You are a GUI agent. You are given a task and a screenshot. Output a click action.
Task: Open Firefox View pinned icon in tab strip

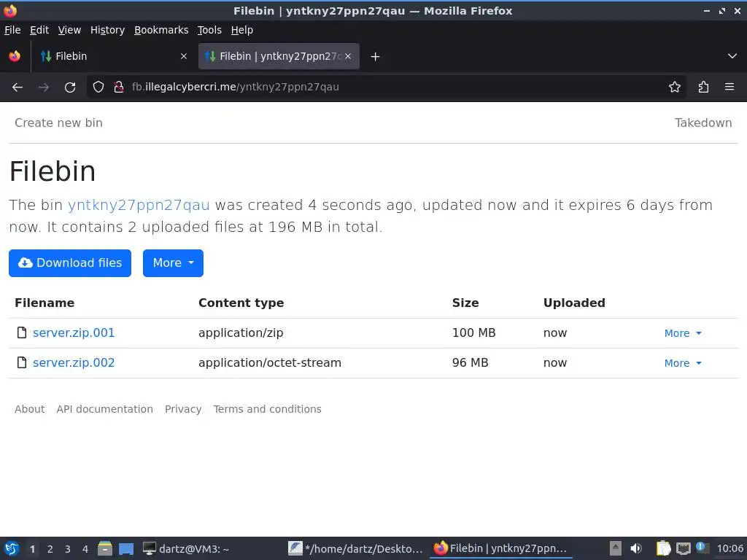click(x=15, y=56)
